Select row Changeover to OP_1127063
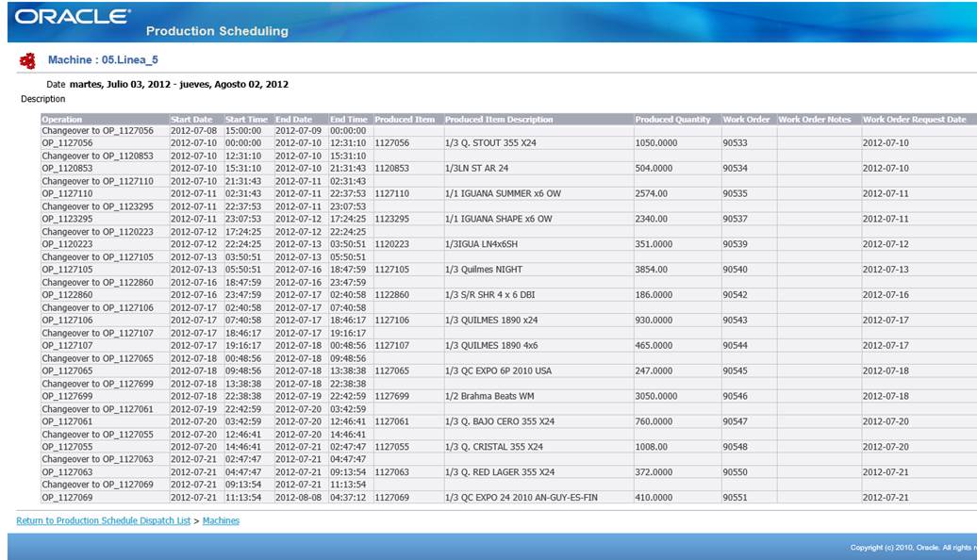 coord(508,459)
